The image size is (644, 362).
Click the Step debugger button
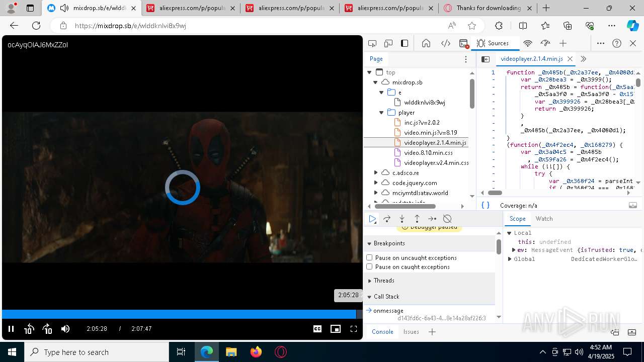point(432,219)
